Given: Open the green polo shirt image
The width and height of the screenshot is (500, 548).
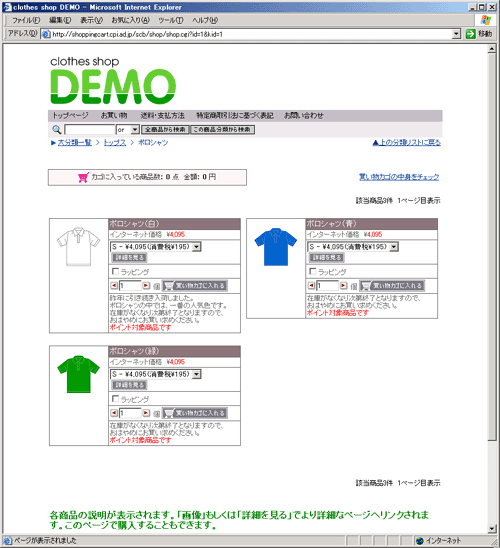Looking at the screenshot, I should point(79,374).
